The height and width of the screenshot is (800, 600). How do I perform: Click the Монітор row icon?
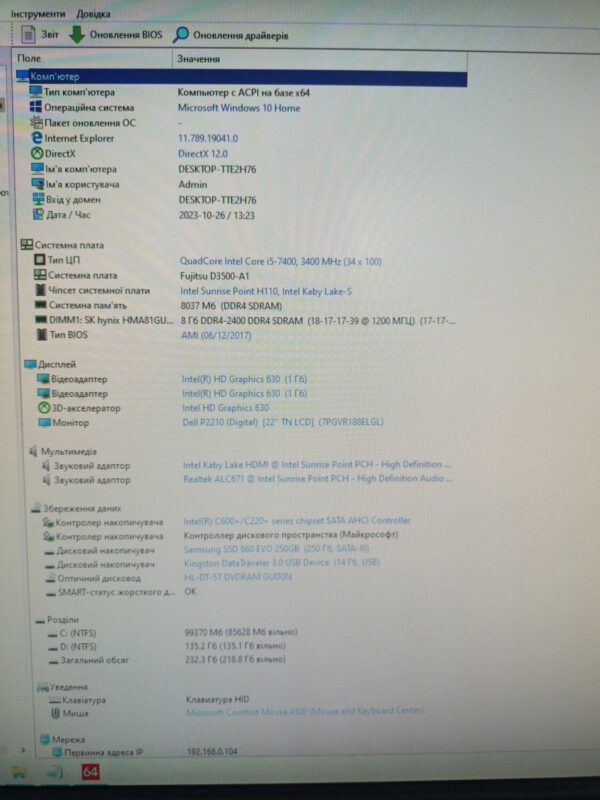pyautogui.click(x=45, y=422)
